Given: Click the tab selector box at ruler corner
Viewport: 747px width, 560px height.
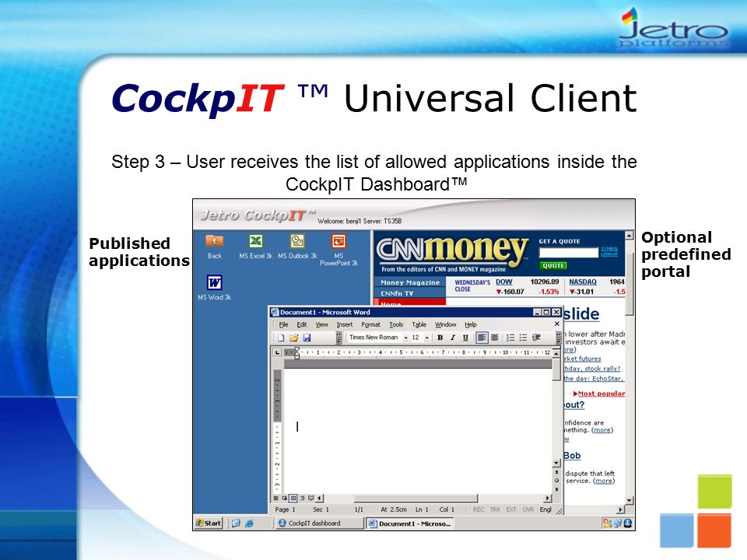Looking at the screenshot, I should pyautogui.click(x=277, y=352).
